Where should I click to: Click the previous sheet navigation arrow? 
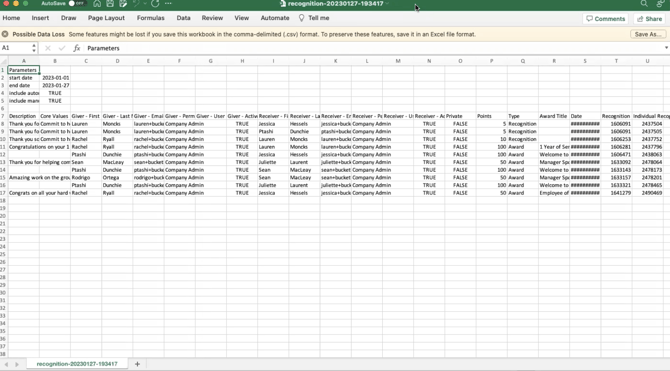point(6,364)
